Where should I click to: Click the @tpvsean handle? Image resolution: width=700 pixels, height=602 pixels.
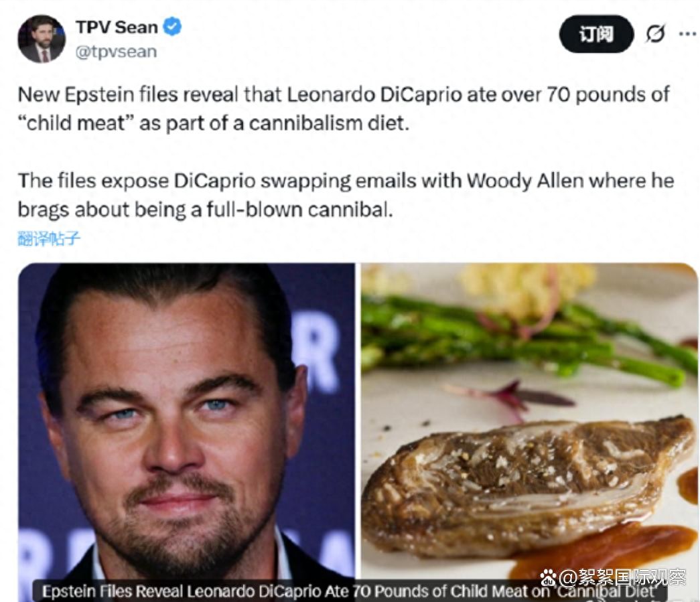pos(116,52)
